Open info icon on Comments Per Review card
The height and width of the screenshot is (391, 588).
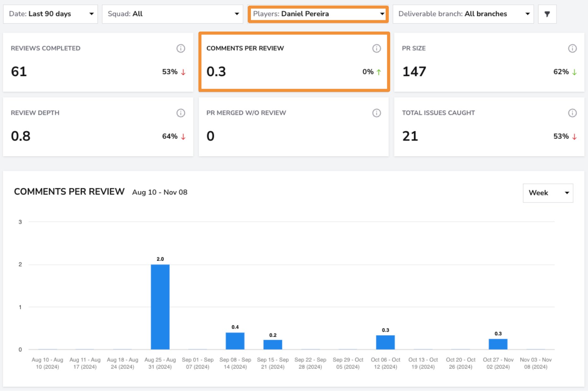pyautogui.click(x=376, y=48)
